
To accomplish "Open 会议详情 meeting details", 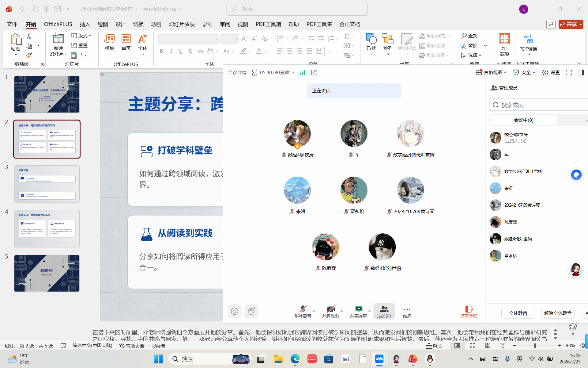I will pyautogui.click(x=237, y=72).
